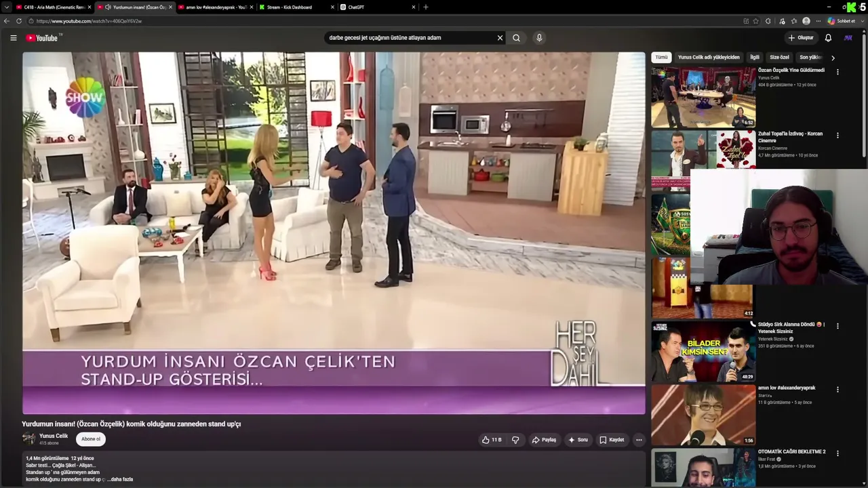868x488 pixels.
Task: Bookmark this page with the star
Action: 756,21
